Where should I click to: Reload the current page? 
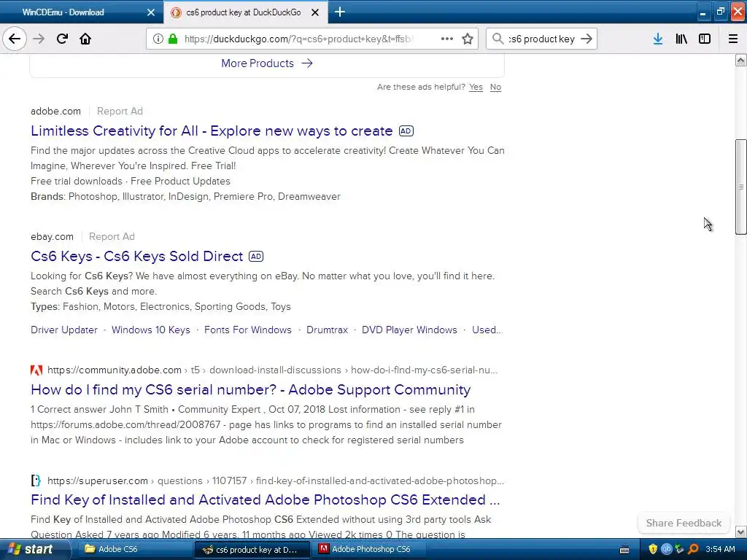(62, 39)
